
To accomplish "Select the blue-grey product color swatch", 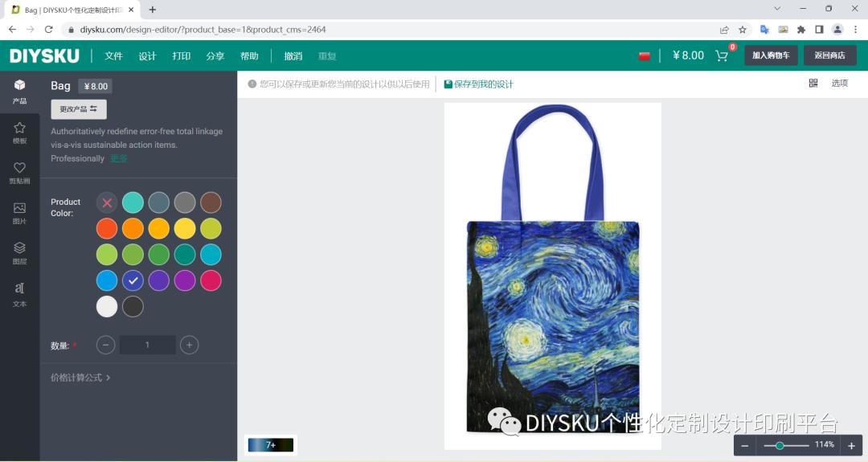I will tap(159, 202).
